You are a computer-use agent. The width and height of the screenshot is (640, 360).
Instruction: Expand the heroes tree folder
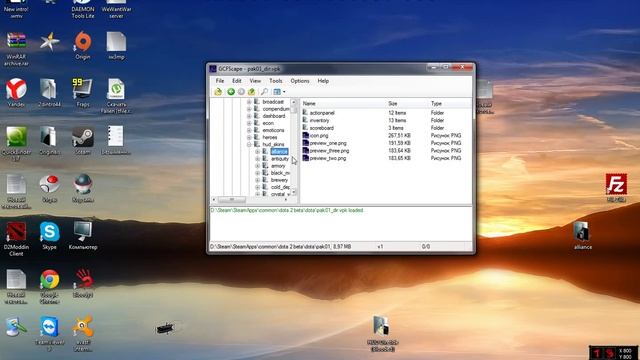249,137
